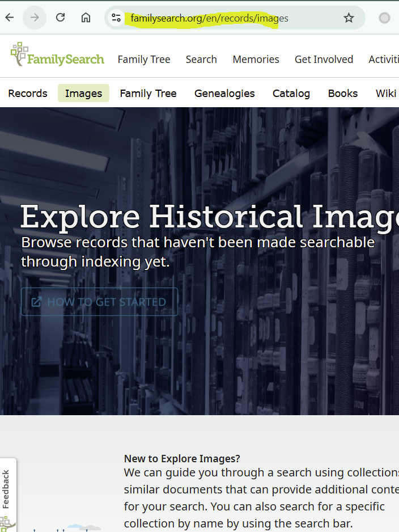The image size is (399, 532).
Task: Open the Search main menu
Action: point(201,60)
